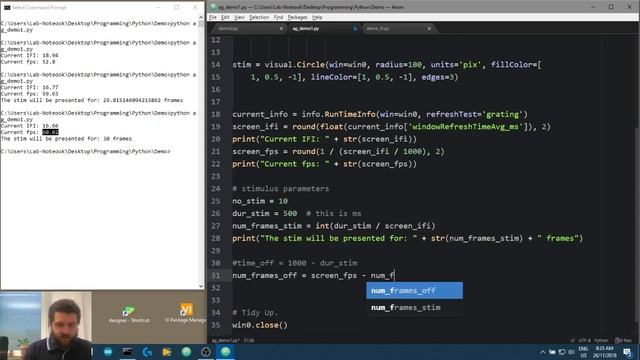This screenshot has height=360, width=640.
Task: Open the Logitech G taskbar icon
Action: pyautogui.click(x=147, y=352)
